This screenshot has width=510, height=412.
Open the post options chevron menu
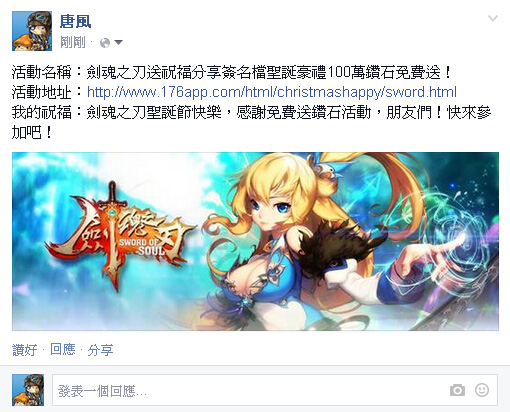click(x=493, y=18)
